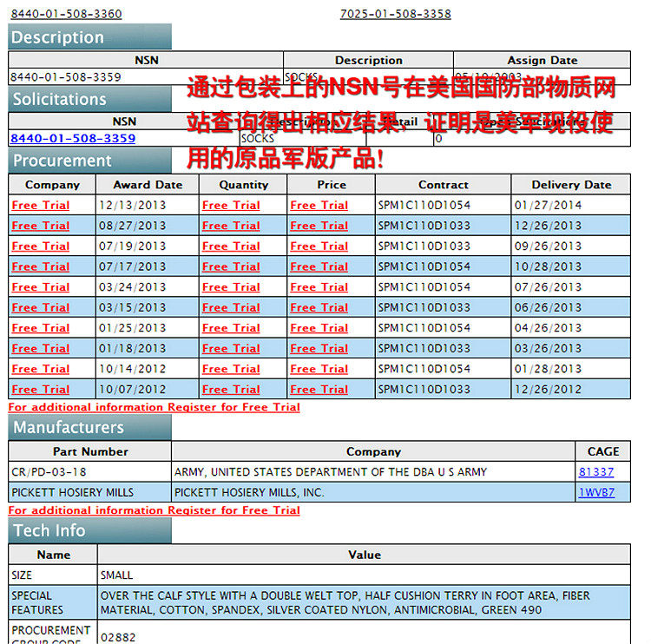The width and height of the screenshot is (651, 644).
Task: Click Price Free Trial link for 10/07/2012 award
Action: [319, 390]
